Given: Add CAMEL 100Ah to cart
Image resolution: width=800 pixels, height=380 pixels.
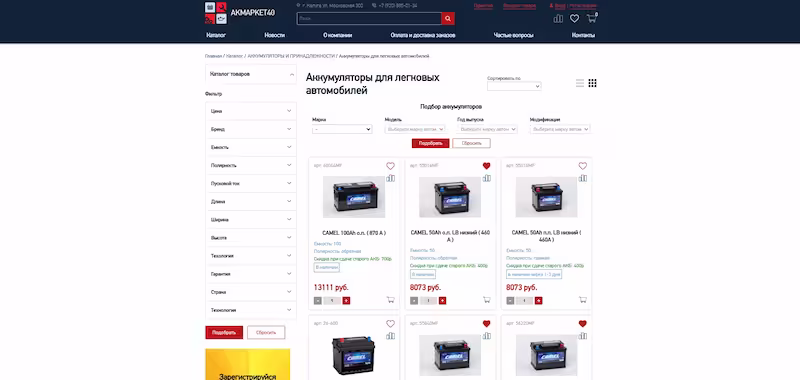Looking at the screenshot, I should coord(390,300).
